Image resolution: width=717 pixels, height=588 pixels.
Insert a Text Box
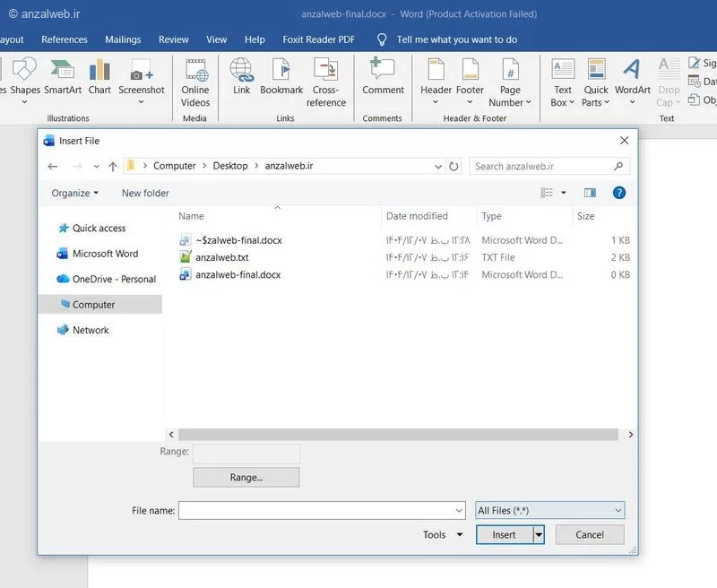tap(563, 82)
